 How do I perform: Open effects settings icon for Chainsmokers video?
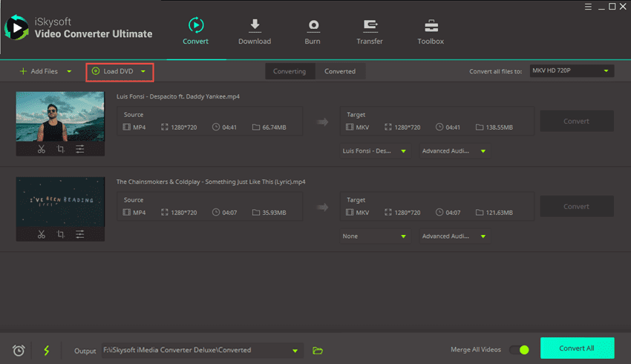point(79,234)
